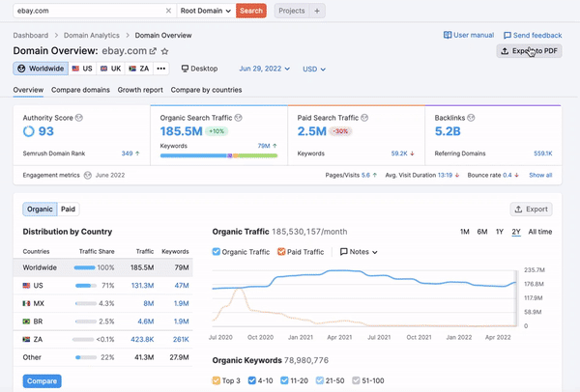Toggle Top 3 keywords checkbox

pos(217,380)
